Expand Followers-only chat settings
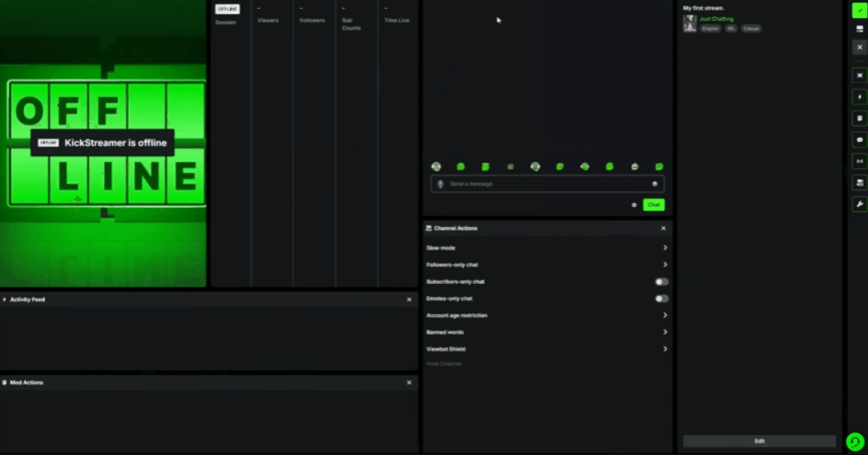Viewport: 868px width, 455px height. click(x=665, y=265)
